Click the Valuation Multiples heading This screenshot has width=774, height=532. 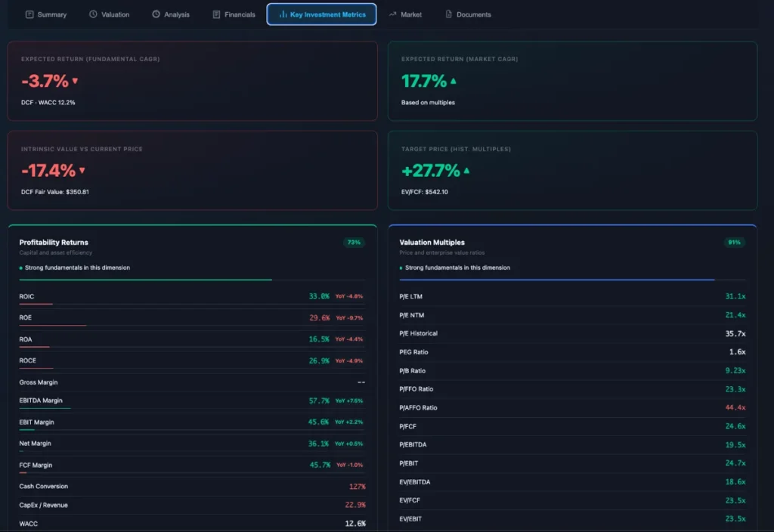(x=432, y=243)
